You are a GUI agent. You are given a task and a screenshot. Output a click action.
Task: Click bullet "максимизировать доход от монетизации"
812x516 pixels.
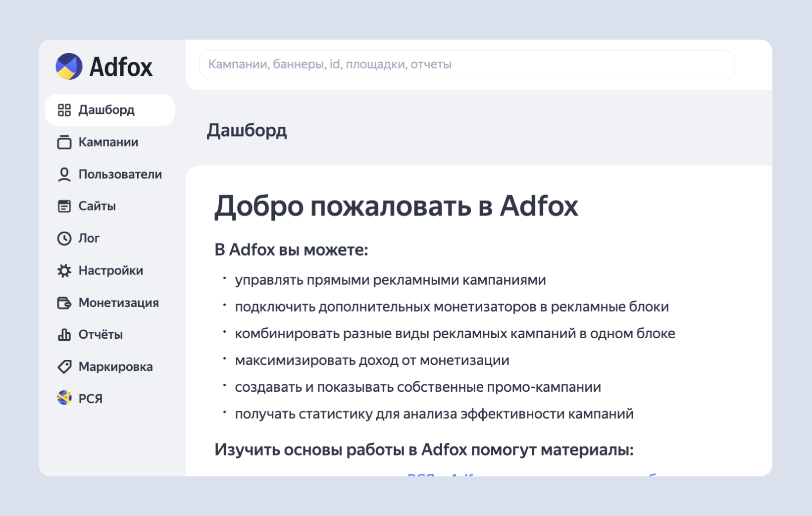[372, 361]
